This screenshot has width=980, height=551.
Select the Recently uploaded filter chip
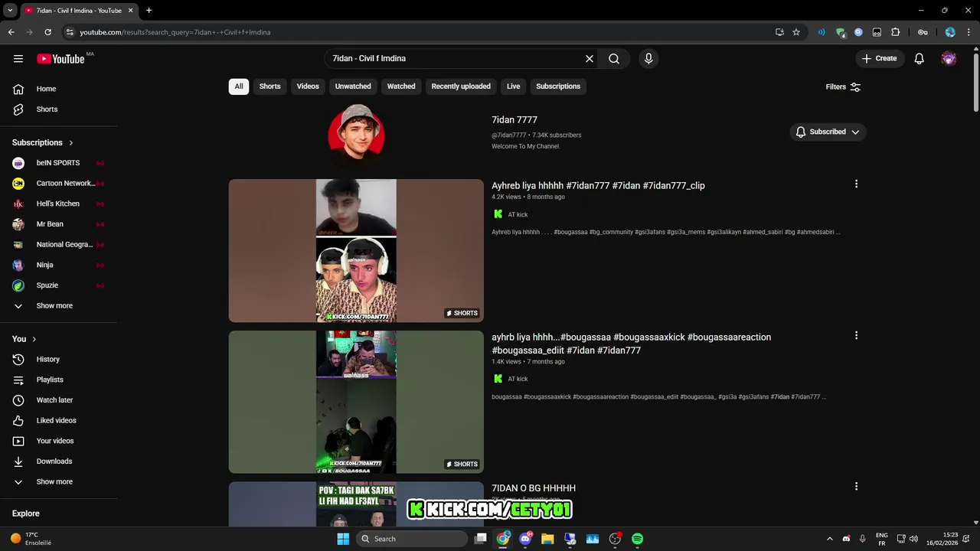tap(461, 86)
